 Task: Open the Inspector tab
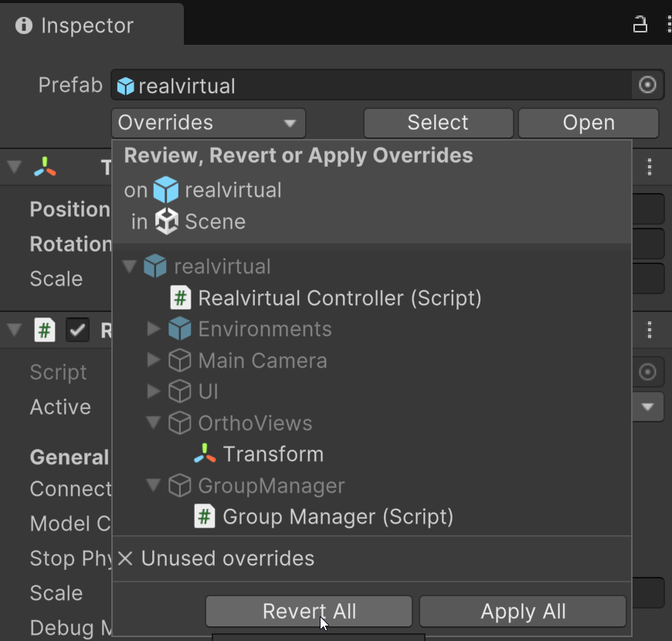(x=92, y=25)
